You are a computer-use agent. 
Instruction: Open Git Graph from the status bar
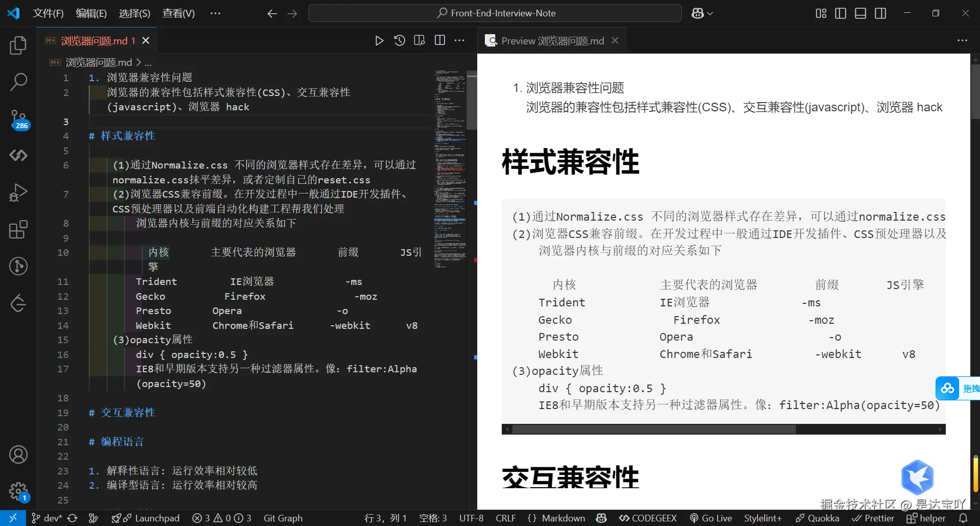(x=283, y=518)
